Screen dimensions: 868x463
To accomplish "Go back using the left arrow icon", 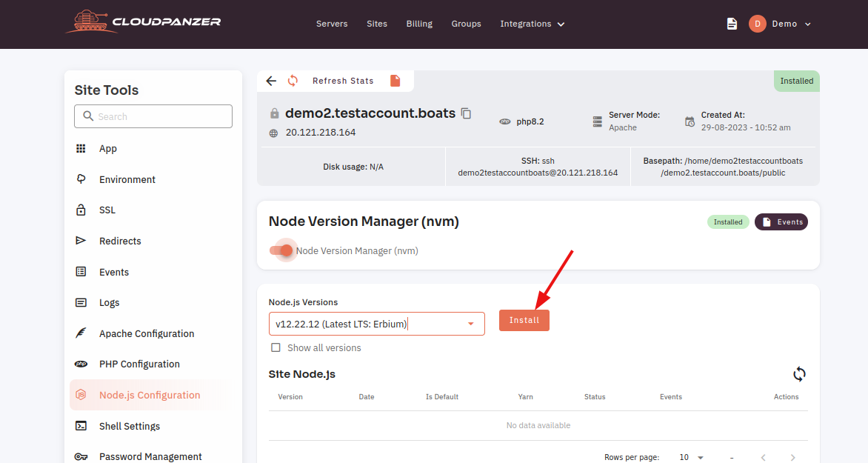I will point(271,81).
